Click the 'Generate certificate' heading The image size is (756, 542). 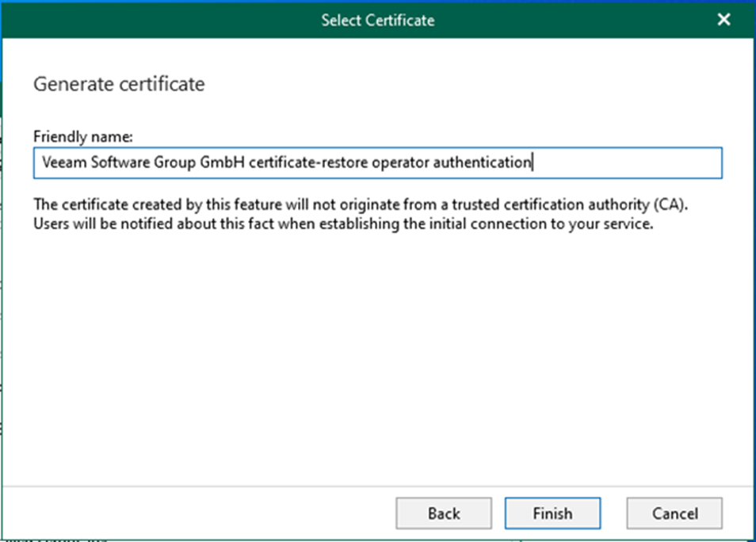(x=119, y=84)
